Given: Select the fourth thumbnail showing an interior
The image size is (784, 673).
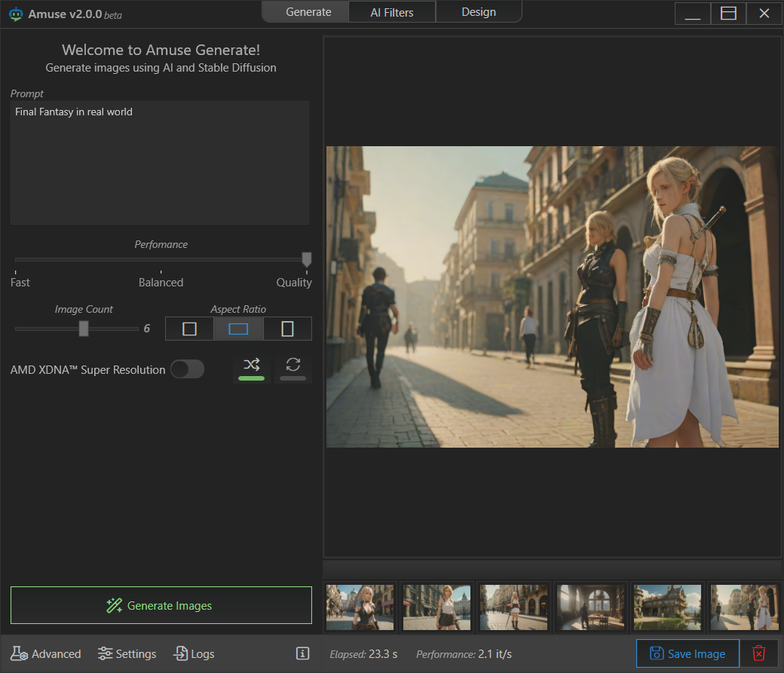Looking at the screenshot, I should tap(591, 607).
